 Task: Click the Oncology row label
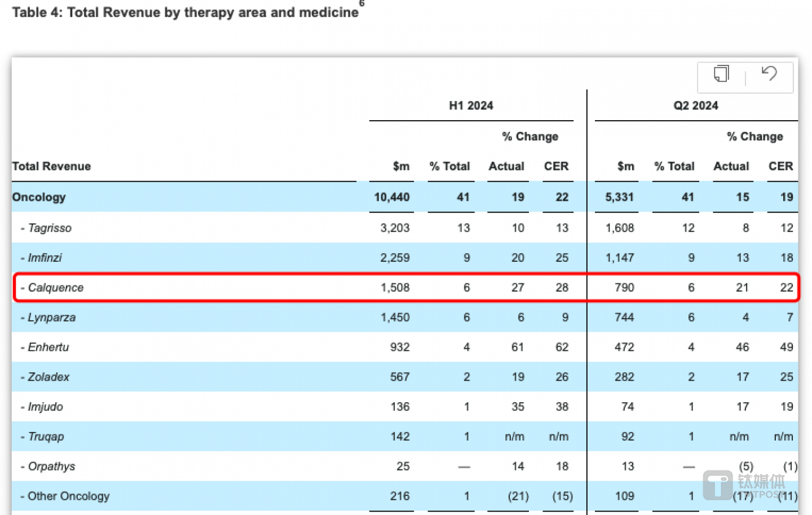(39, 197)
